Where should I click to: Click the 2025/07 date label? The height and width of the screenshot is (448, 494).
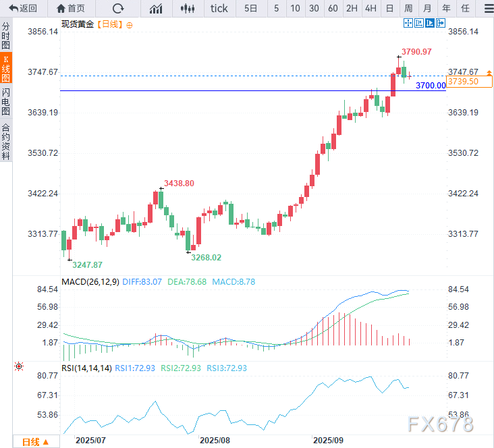click(x=90, y=440)
